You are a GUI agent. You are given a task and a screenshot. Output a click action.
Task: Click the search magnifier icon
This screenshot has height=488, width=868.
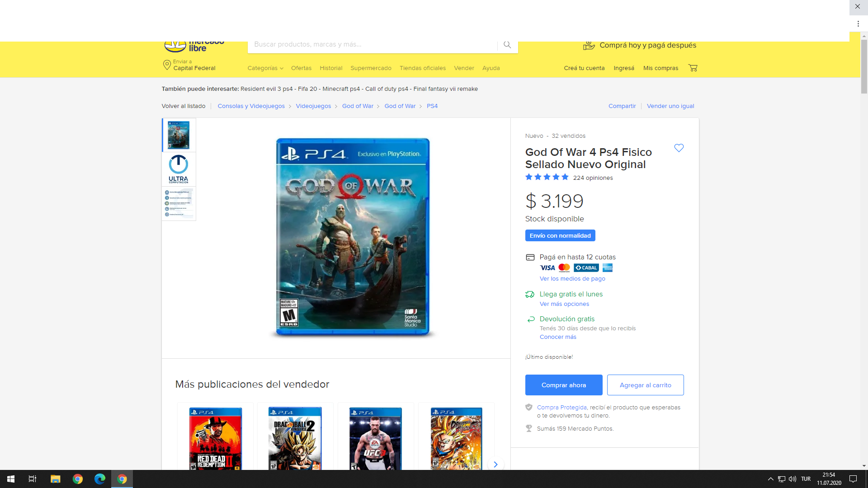pyautogui.click(x=507, y=45)
